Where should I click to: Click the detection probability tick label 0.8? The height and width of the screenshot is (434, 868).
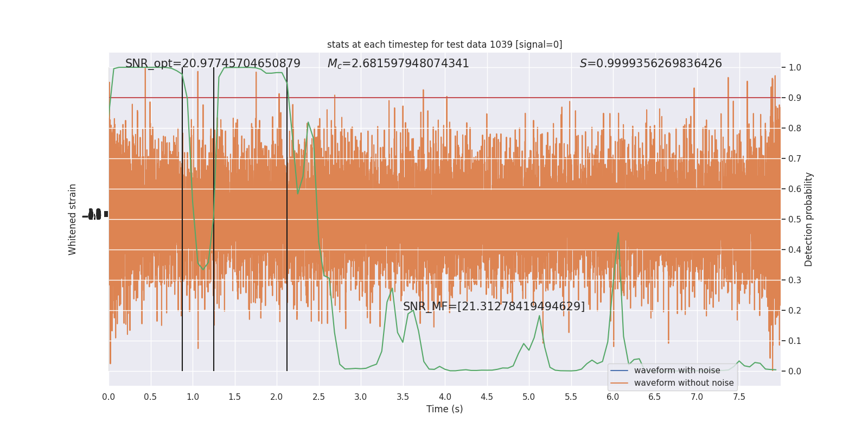(795, 128)
